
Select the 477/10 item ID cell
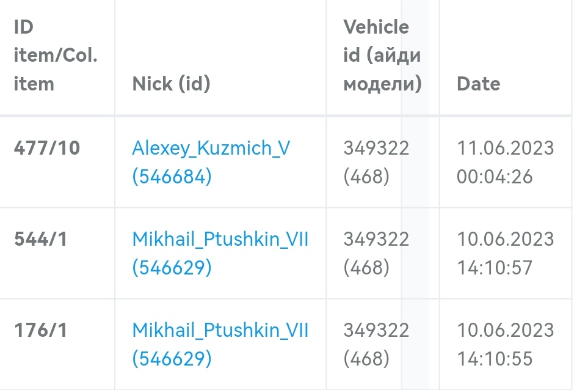(47, 149)
